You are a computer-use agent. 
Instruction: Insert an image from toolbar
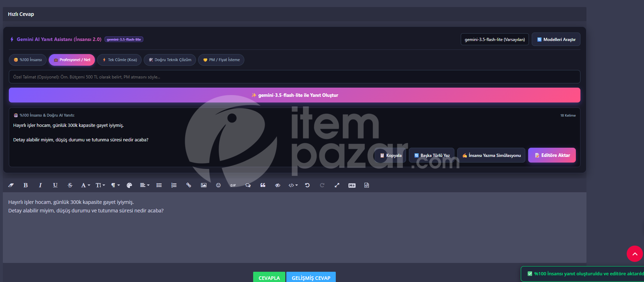click(x=204, y=185)
